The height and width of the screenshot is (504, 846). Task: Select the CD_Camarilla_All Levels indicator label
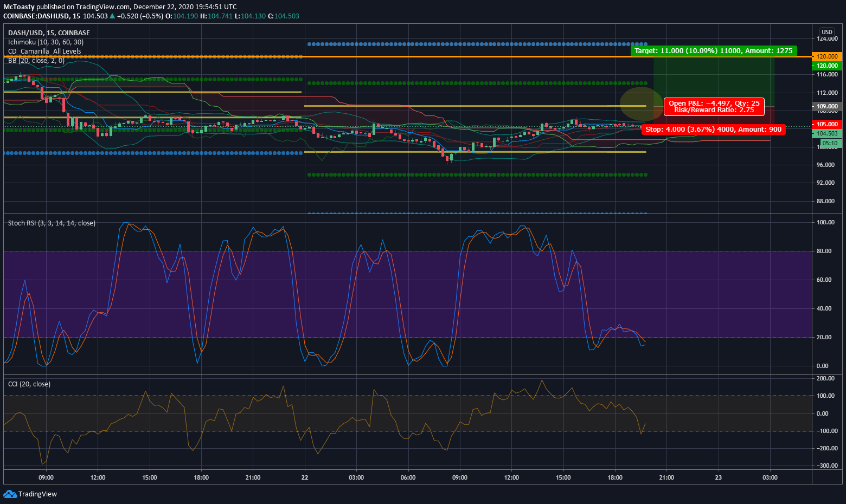[44, 51]
